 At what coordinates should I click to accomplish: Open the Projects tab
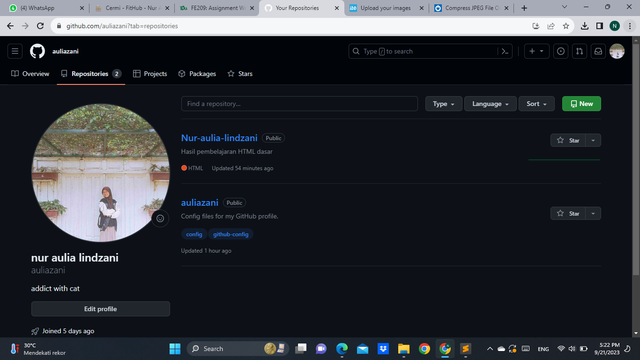click(x=150, y=74)
